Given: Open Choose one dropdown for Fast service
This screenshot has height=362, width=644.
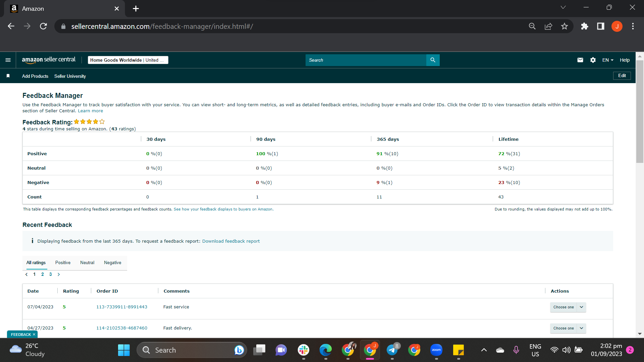Looking at the screenshot, I should [568, 307].
